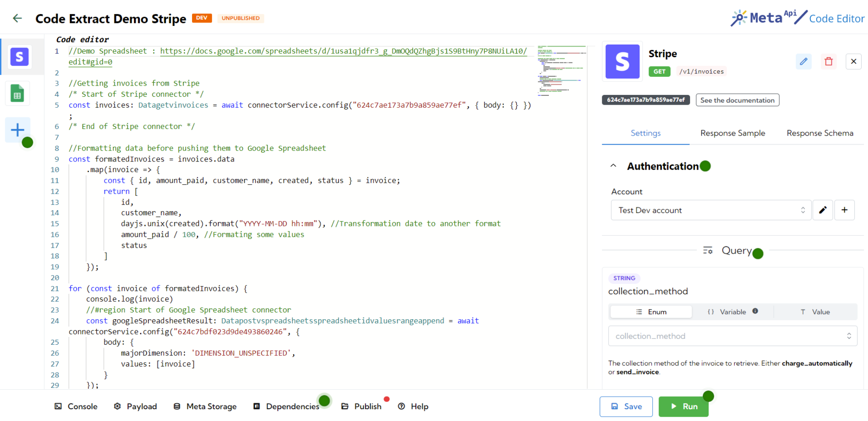Open the collection_method enum dropdown

pyautogui.click(x=732, y=336)
